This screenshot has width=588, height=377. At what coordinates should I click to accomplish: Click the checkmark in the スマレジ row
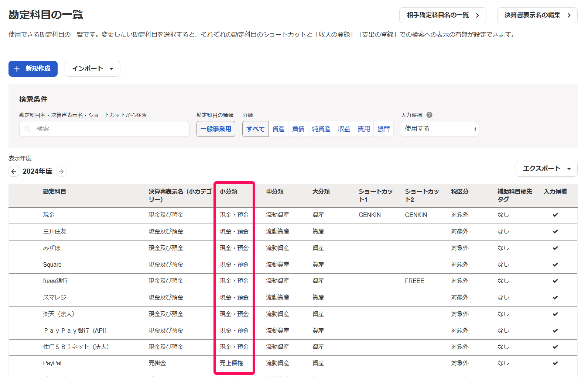point(555,297)
